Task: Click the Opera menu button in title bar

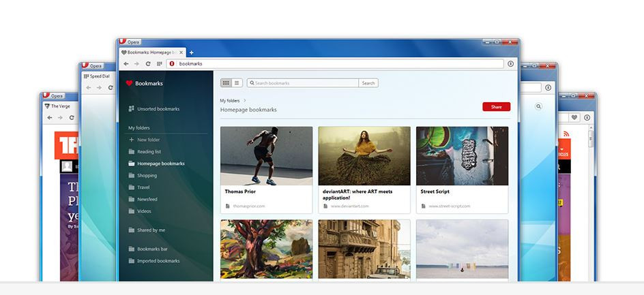Action: 130,42
